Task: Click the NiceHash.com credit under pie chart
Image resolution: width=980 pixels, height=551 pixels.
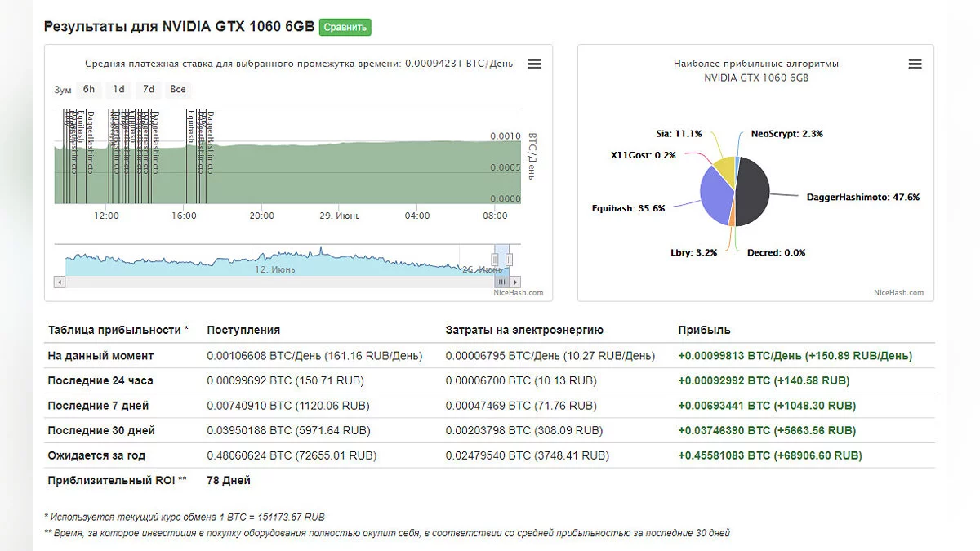Action: point(898,292)
